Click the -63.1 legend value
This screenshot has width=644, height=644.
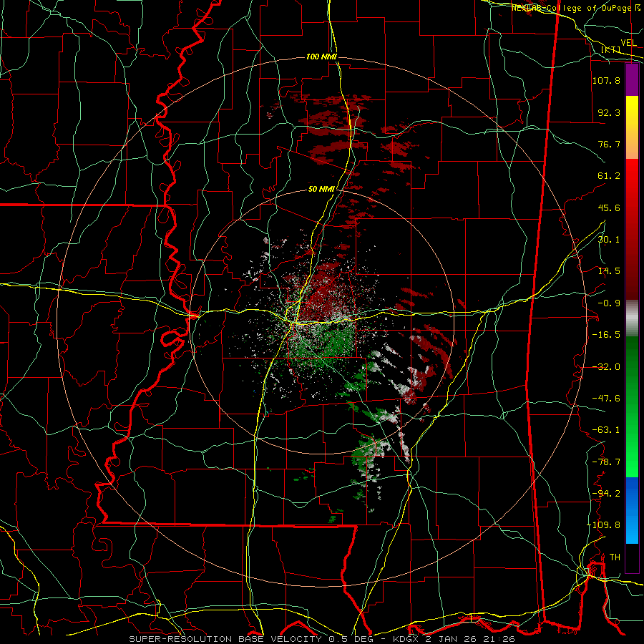606,430
